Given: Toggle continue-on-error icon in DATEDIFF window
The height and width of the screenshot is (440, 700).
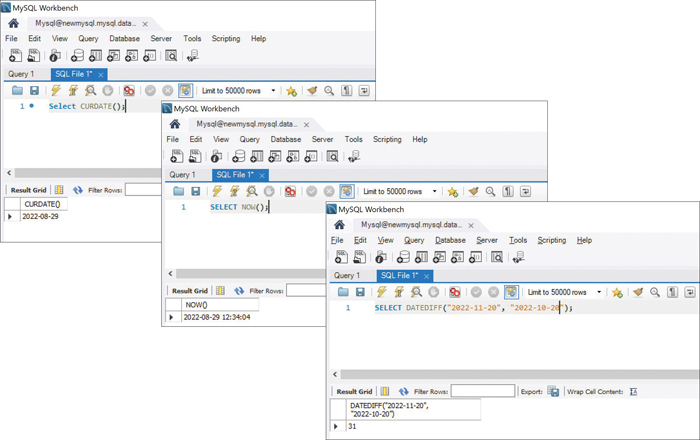Looking at the screenshot, I should pyautogui.click(x=455, y=292).
